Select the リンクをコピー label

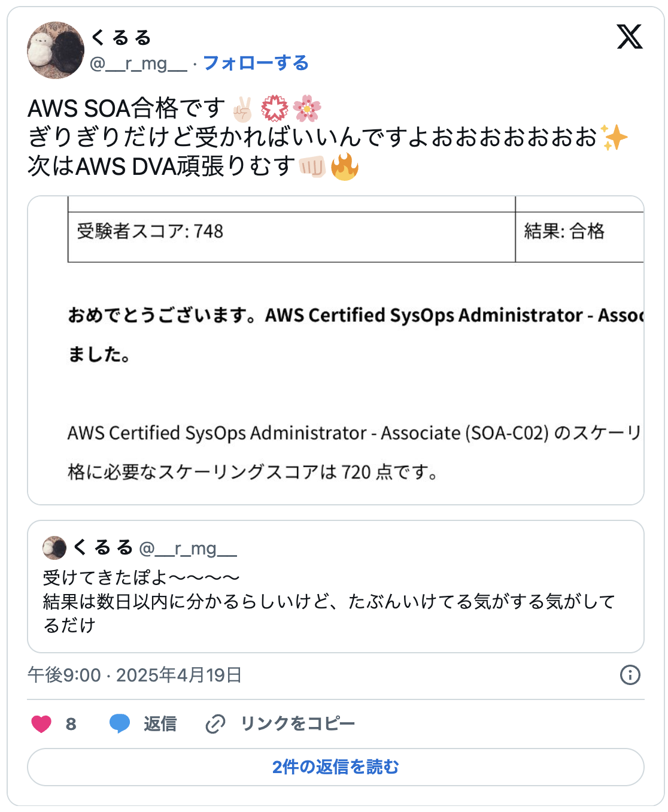coord(297,723)
